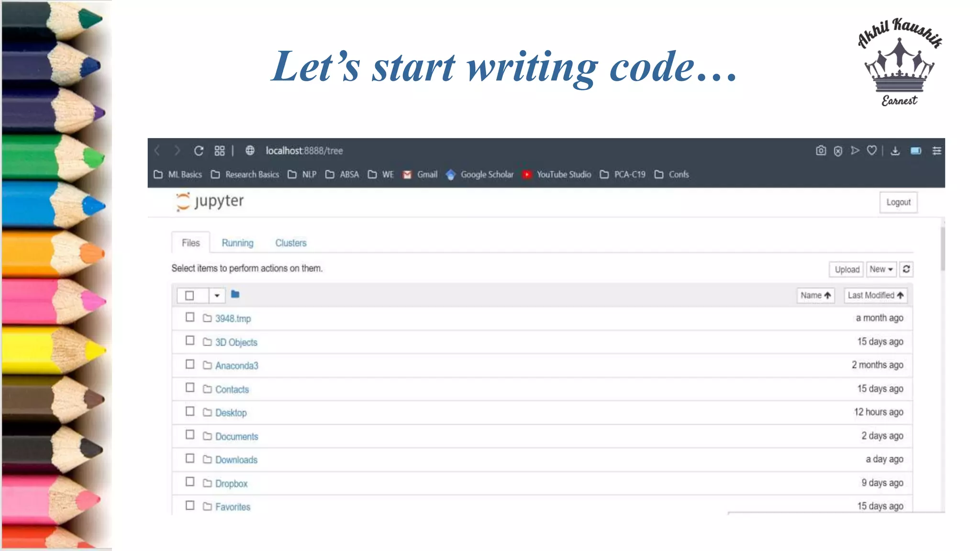
Task: Take a snapshot with the camera icon
Action: 821,151
